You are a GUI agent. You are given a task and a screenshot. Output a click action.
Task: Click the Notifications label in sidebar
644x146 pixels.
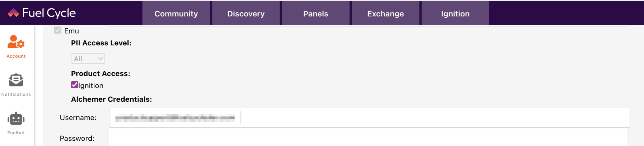[16, 94]
